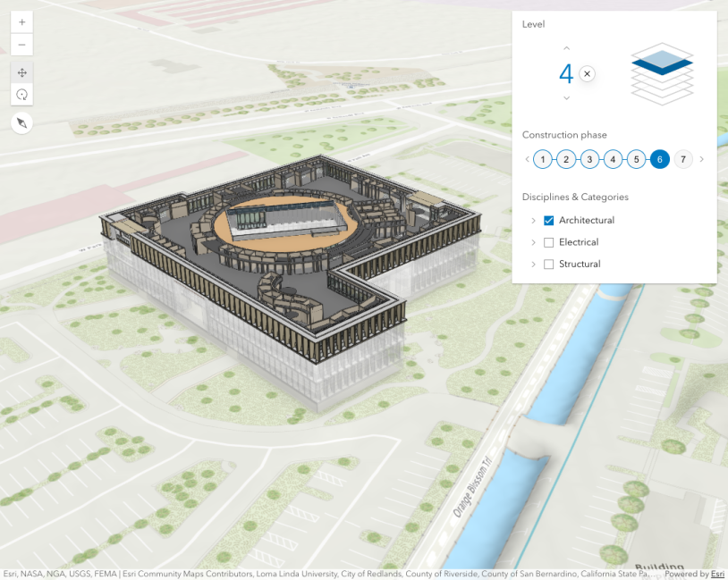Image resolution: width=728 pixels, height=580 pixels.
Task: Uncheck the Architectural discipline checkbox
Action: (549, 221)
